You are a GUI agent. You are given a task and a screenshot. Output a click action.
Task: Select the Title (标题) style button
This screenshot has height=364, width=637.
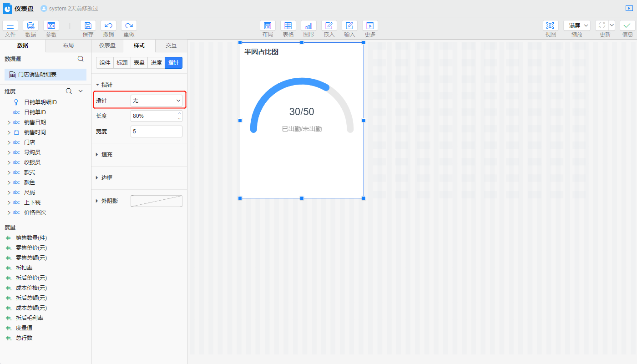(122, 63)
